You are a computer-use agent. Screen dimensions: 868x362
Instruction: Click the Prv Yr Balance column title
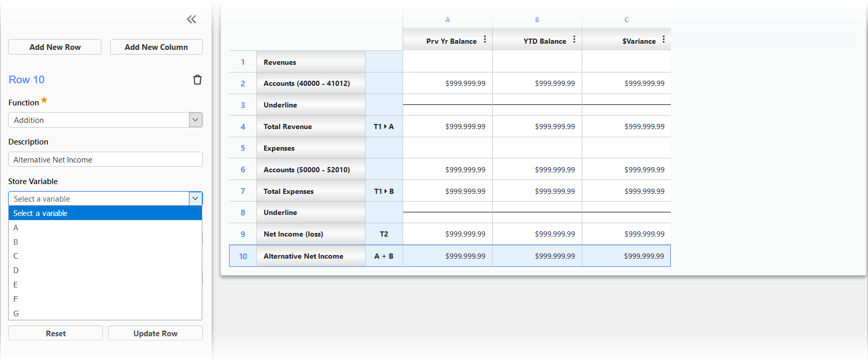452,41
